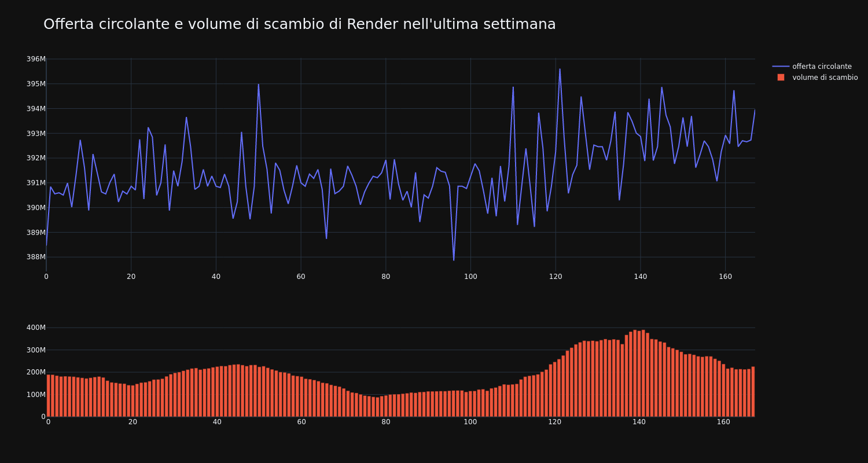Click the x-axis tick 100 on line chart

click(x=470, y=277)
